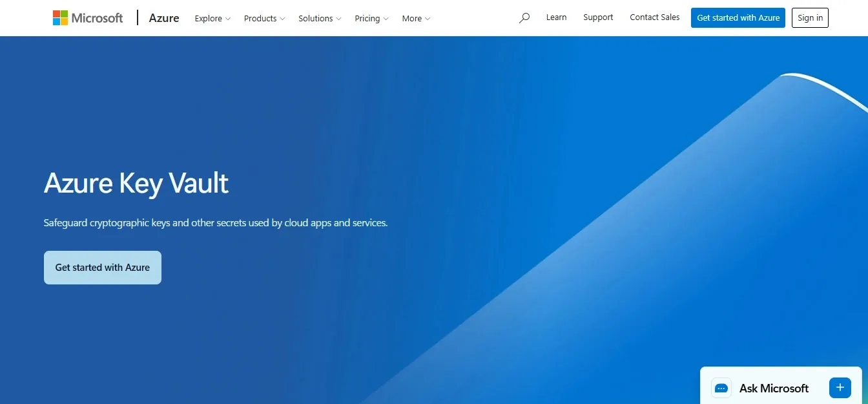Viewport: 868px width, 404px height.
Task: Open the Learn link
Action: pos(556,17)
